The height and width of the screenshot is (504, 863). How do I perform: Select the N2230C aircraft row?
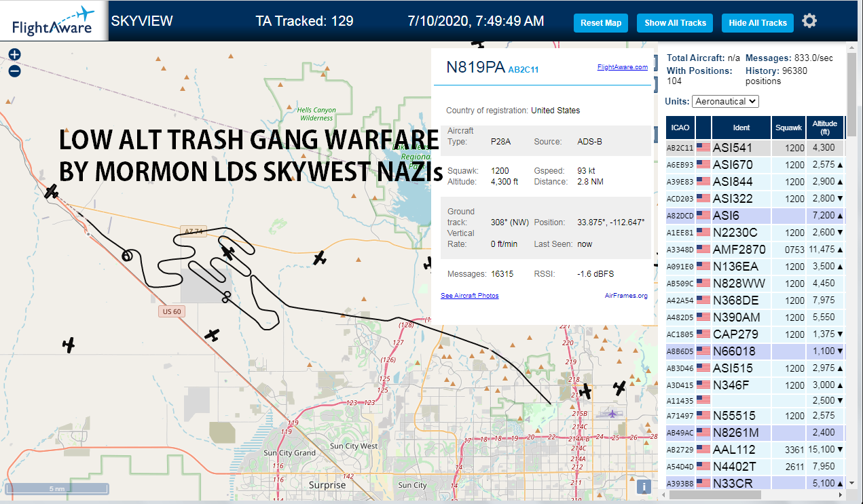[x=755, y=232]
